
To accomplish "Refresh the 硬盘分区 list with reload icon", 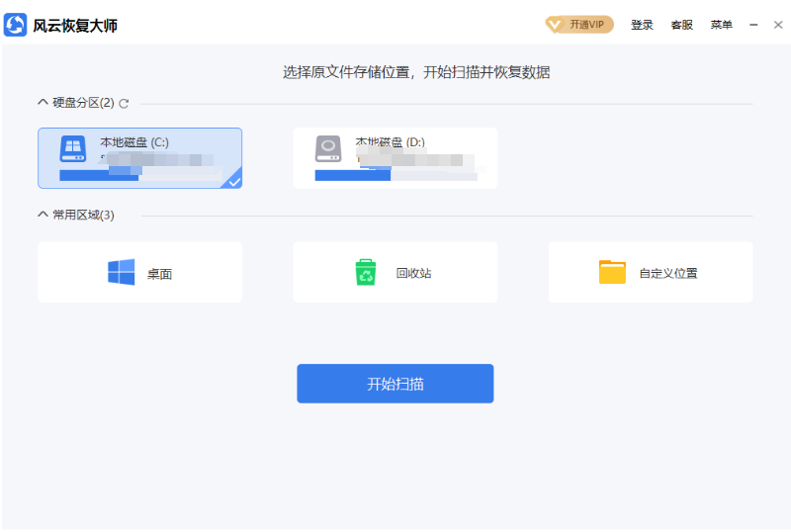I will [124, 104].
